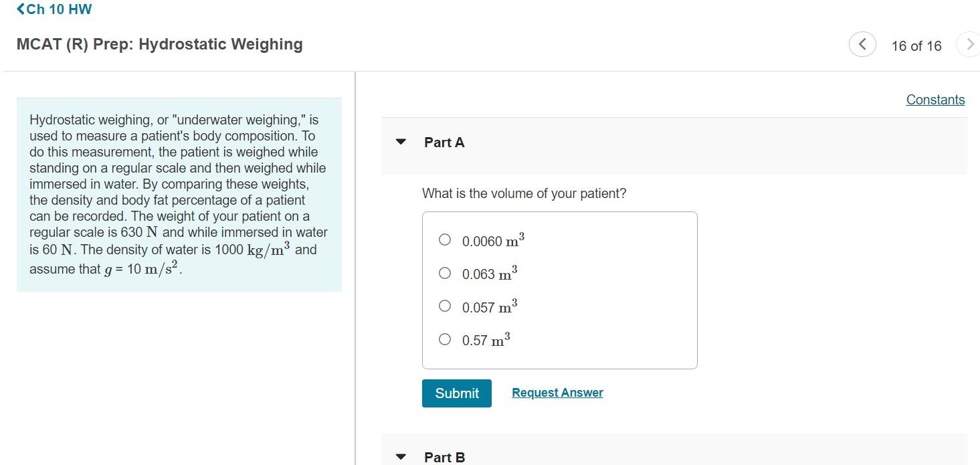Select the 0.0060 m³ answer option
This screenshot has width=980, height=465.
coord(444,239)
